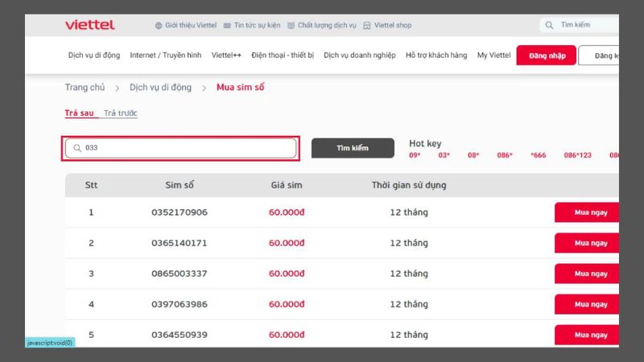Open Viettel shop link
Screen dimensions: 644x362
coord(393,25)
